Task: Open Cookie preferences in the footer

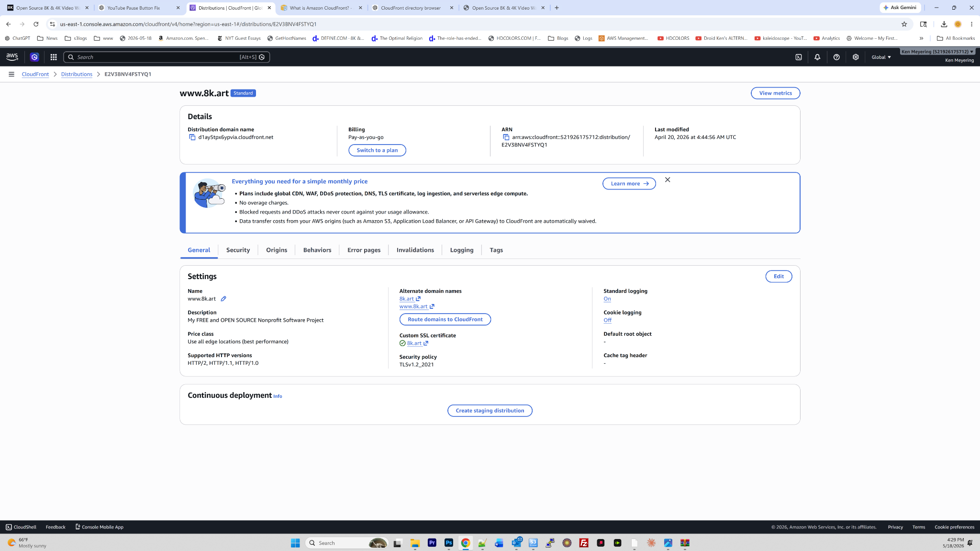Action: (954, 527)
